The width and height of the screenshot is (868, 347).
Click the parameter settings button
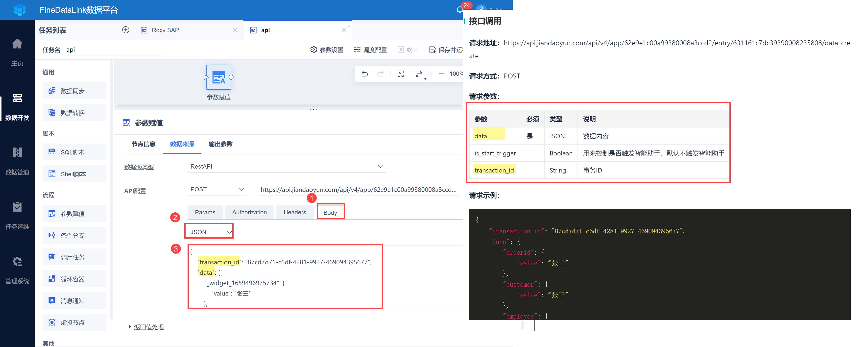point(327,50)
